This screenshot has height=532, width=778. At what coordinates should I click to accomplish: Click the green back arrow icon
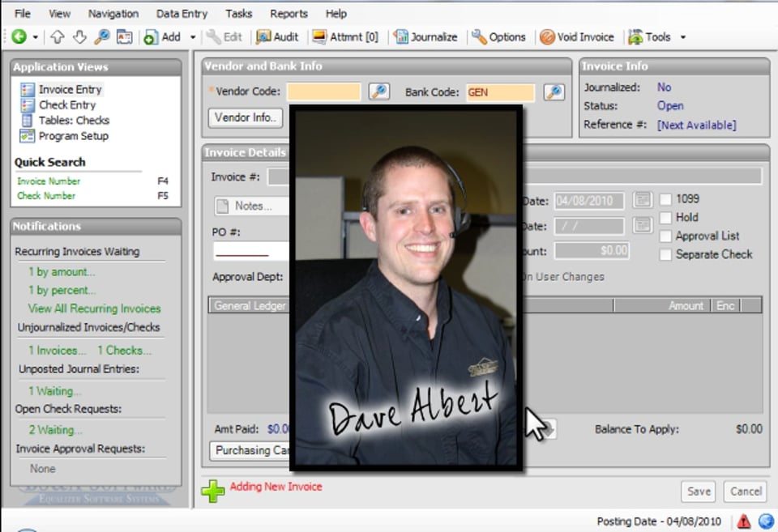19,36
